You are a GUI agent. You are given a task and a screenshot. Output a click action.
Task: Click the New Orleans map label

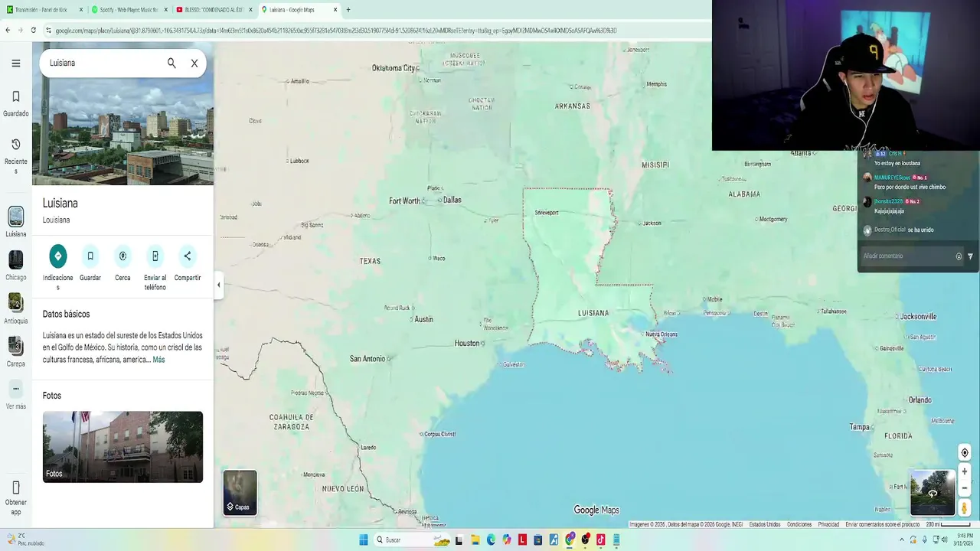[661, 334]
